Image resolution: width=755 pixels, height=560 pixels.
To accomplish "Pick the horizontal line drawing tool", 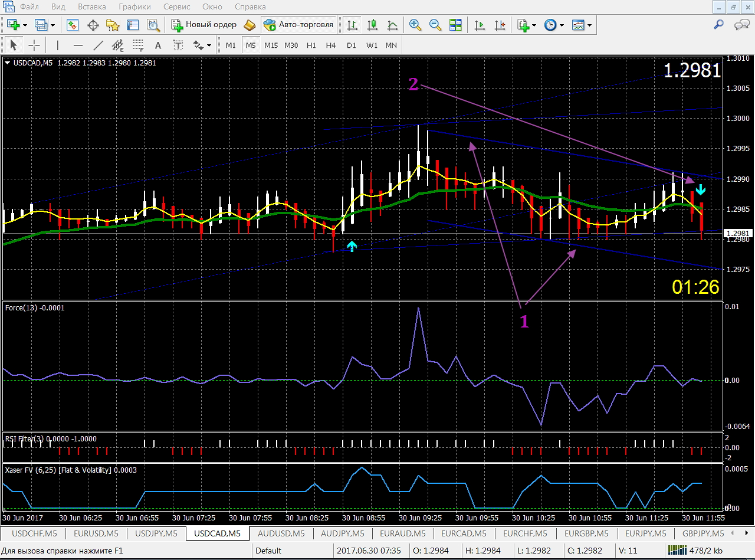I will [78, 45].
